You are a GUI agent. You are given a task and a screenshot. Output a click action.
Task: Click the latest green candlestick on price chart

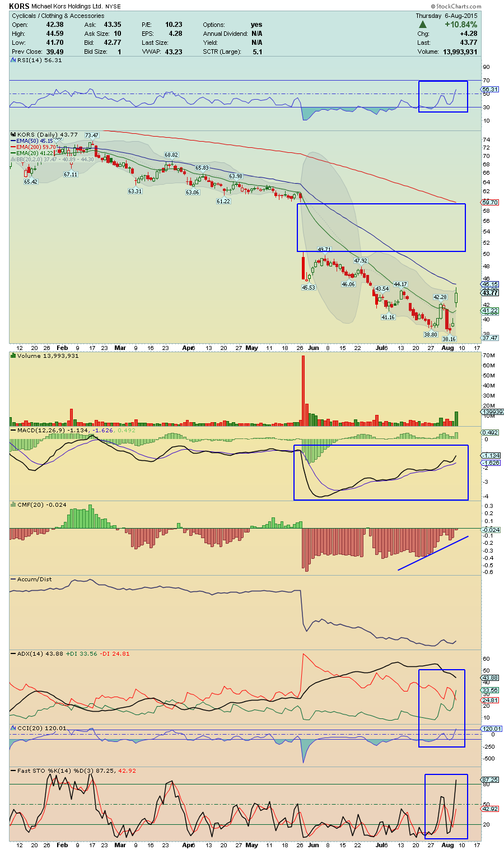(456, 297)
